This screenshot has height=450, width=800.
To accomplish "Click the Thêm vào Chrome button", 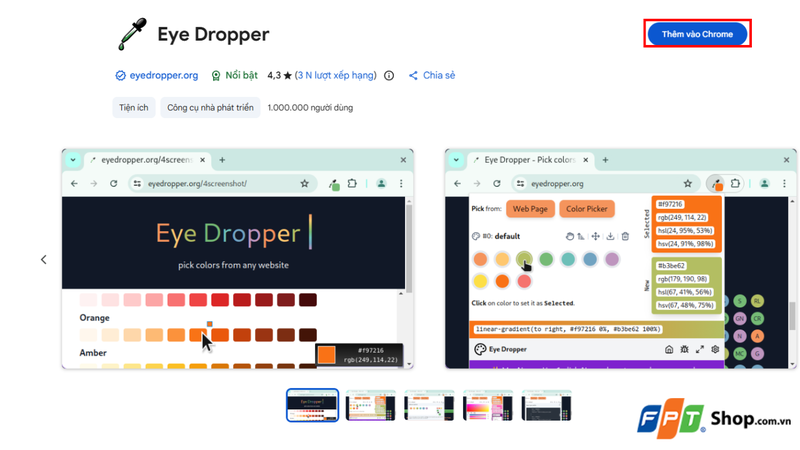I will tap(697, 34).
